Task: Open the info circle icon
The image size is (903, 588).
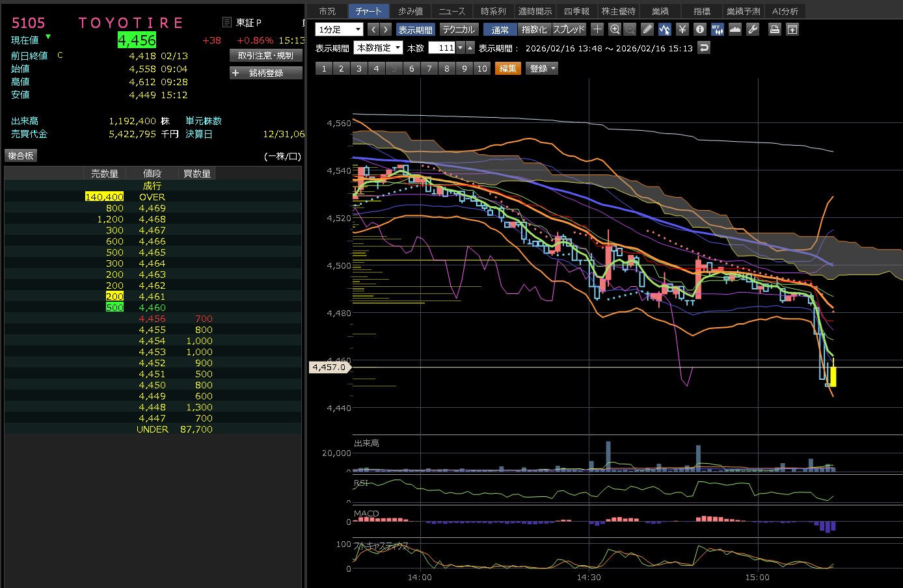Action: point(700,29)
